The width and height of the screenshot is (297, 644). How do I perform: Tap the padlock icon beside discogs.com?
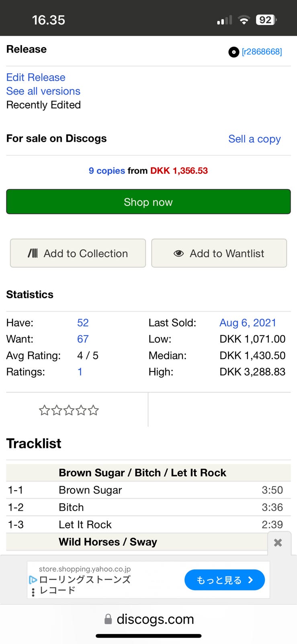(x=108, y=619)
